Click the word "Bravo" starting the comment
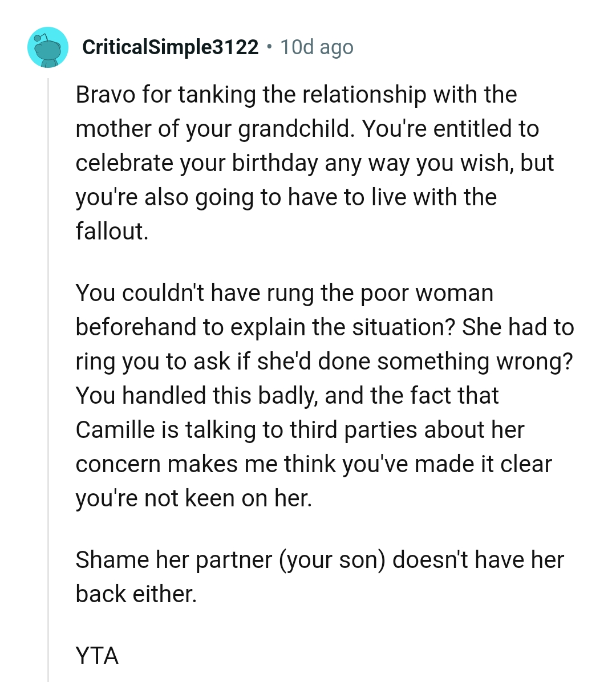Image resolution: width=616 pixels, height=682 pixels. click(106, 94)
